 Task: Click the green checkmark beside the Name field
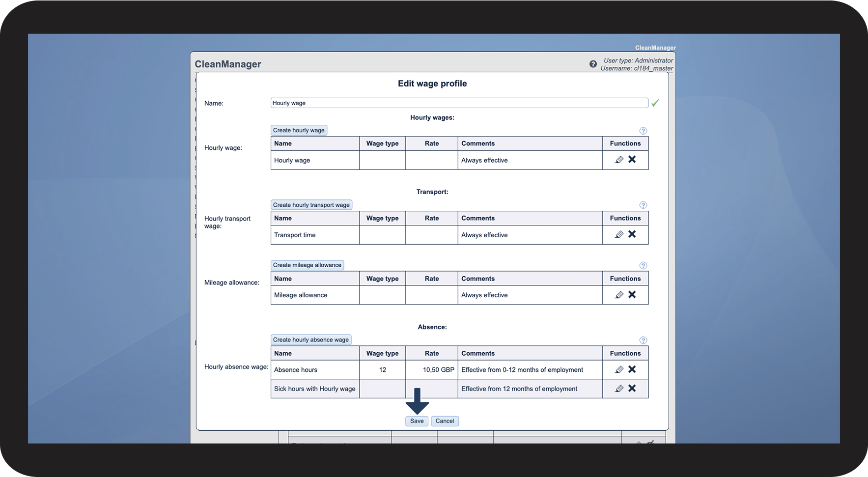pos(655,103)
